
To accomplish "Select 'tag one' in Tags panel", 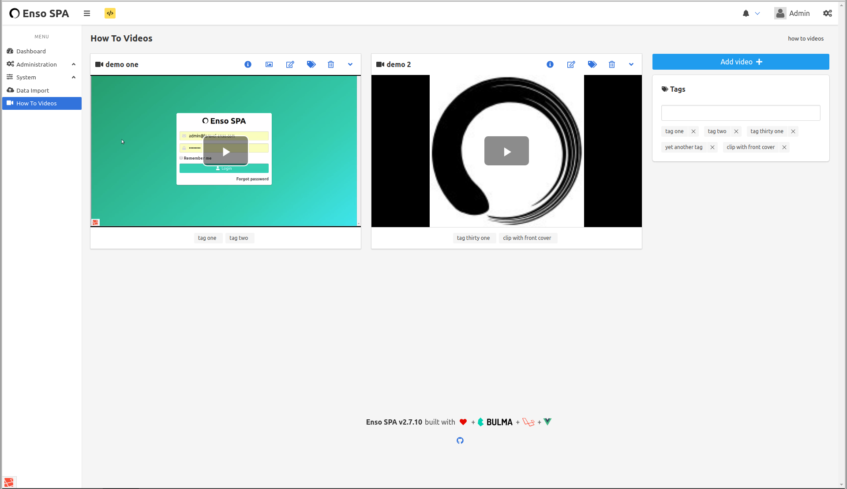I will (674, 131).
